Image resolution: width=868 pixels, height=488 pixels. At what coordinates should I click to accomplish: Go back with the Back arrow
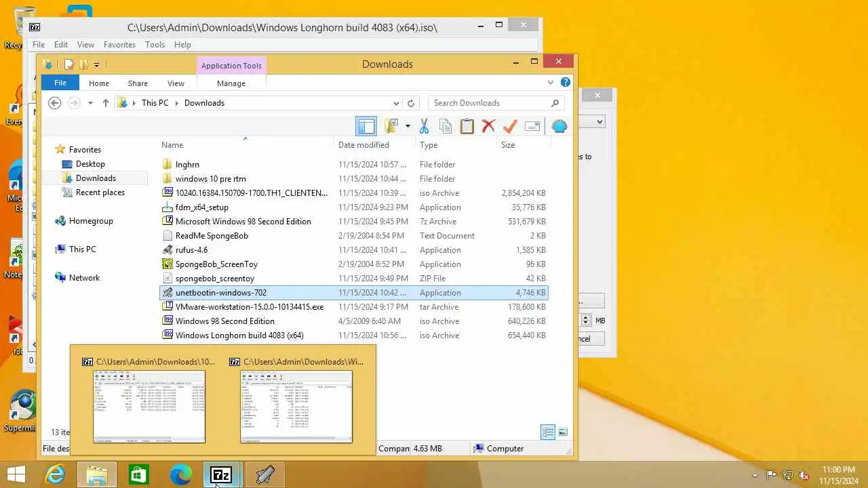click(55, 103)
